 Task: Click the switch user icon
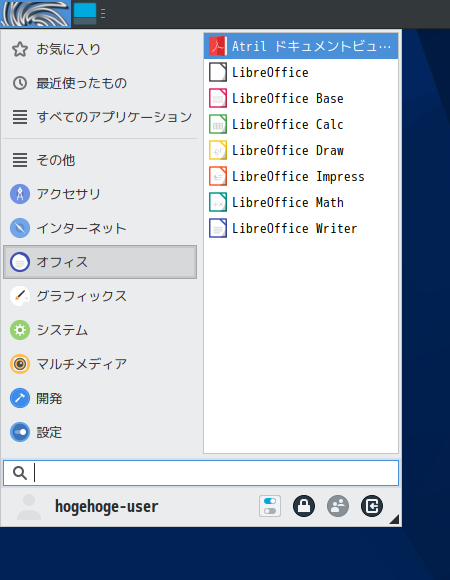coord(338,506)
